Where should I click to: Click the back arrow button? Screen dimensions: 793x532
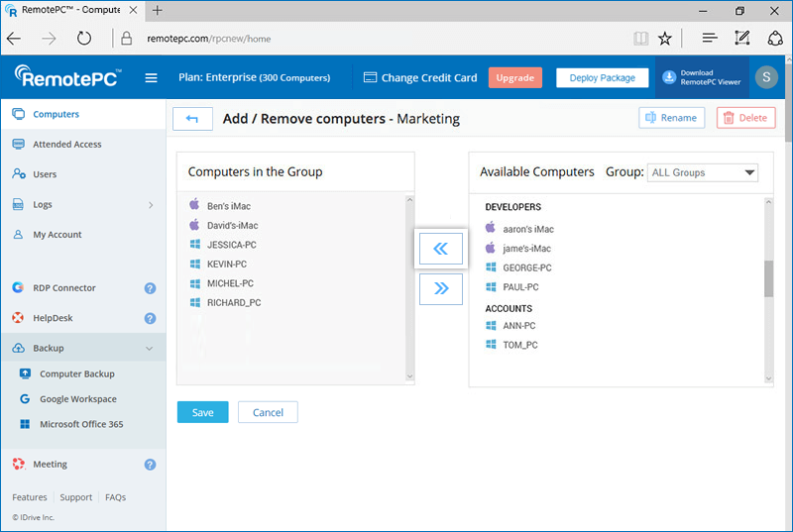tap(192, 119)
